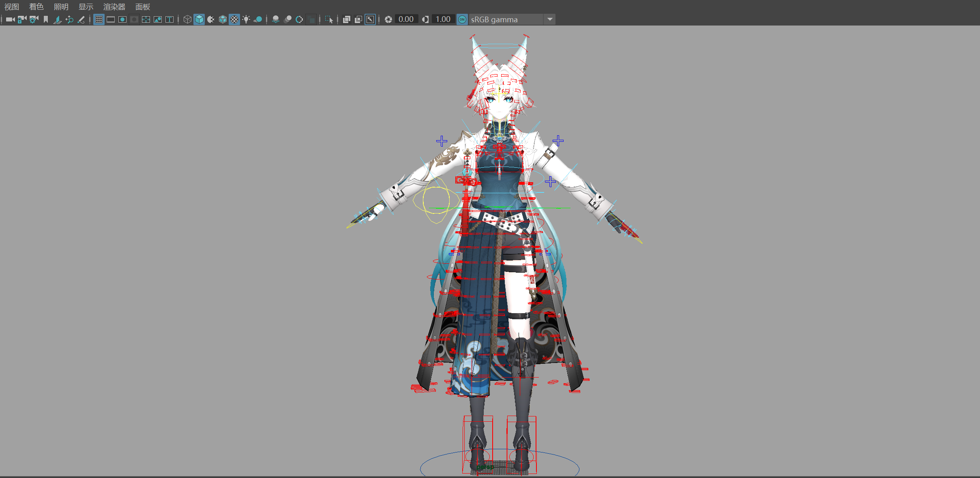
Task: Open the 着色 (Shading) menu
Action: click(36, 7)
